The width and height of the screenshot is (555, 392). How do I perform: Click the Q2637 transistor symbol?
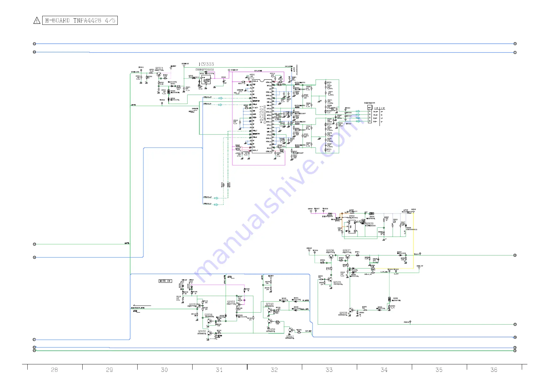[347, 257]
